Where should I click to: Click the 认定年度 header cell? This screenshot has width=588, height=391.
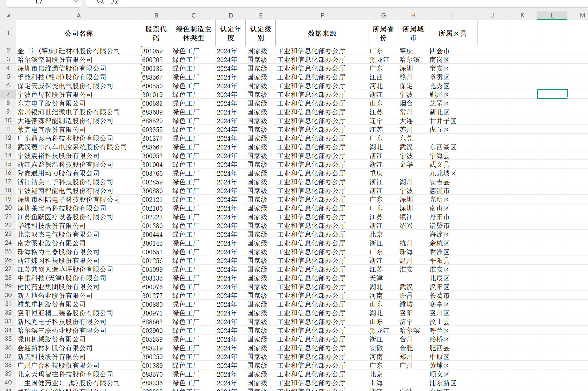click(231, 33)
